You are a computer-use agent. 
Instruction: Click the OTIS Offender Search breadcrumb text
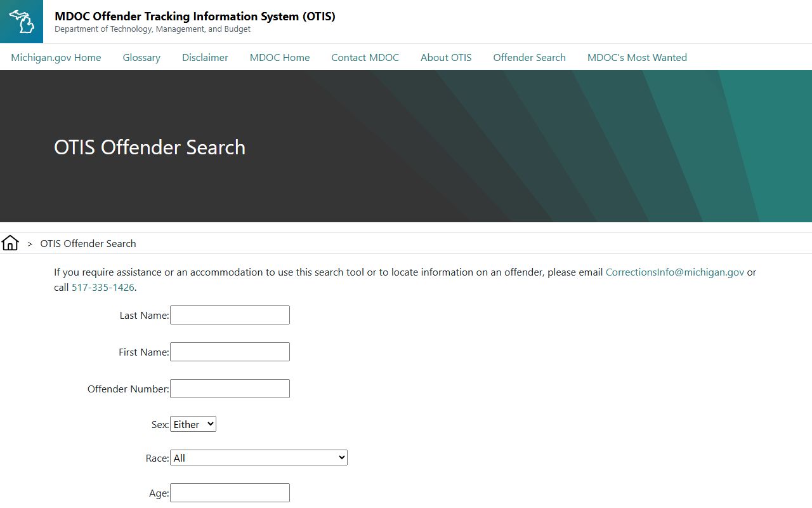88,243
